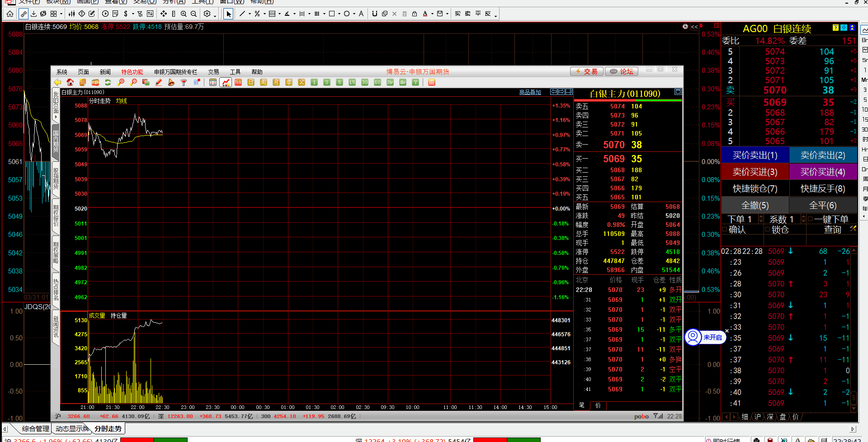Select the 沪 tab under tick list
This screenshot has width=868, height=442.
(x=758, y=417)
